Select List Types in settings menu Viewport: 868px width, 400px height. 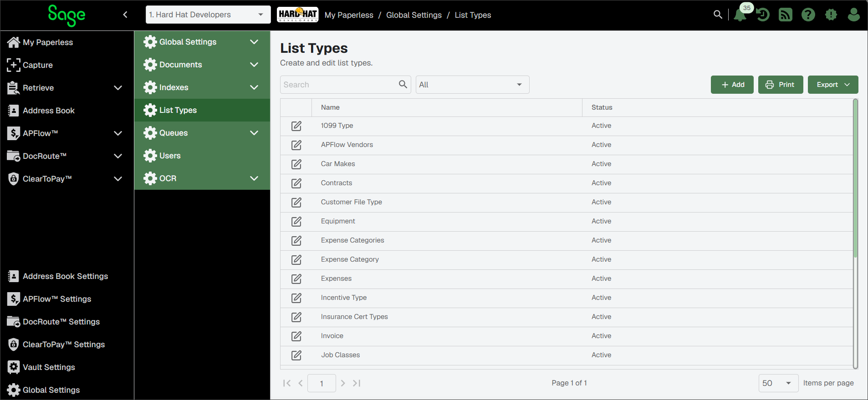202,110
